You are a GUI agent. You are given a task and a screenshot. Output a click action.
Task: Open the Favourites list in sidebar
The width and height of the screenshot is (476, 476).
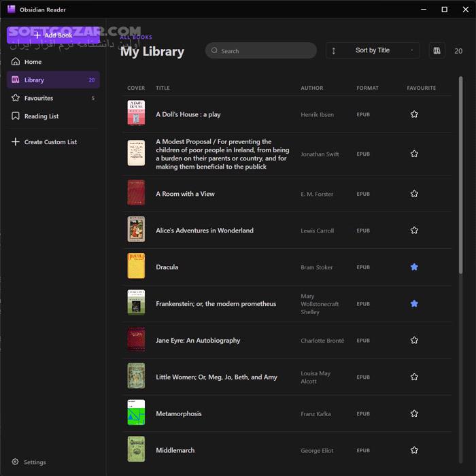[x=53, y=98]
